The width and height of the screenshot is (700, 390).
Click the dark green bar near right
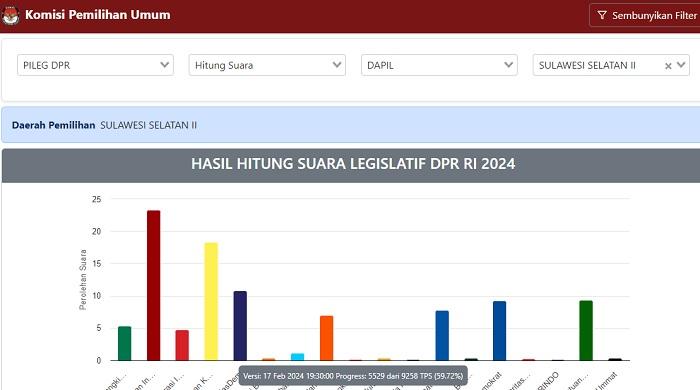point(586,330)
